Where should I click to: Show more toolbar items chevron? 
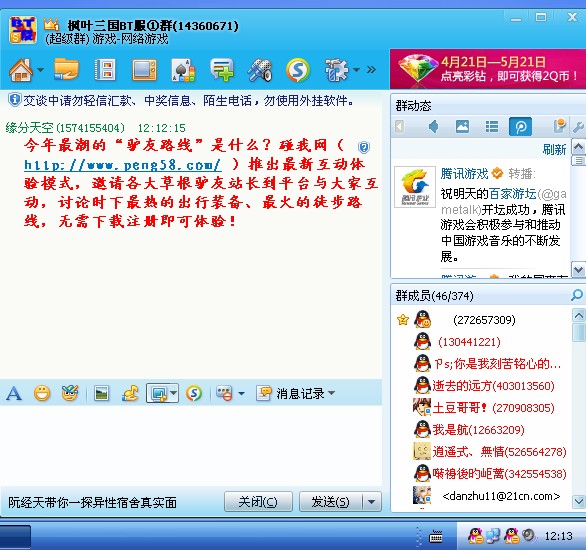click(371, 70)
